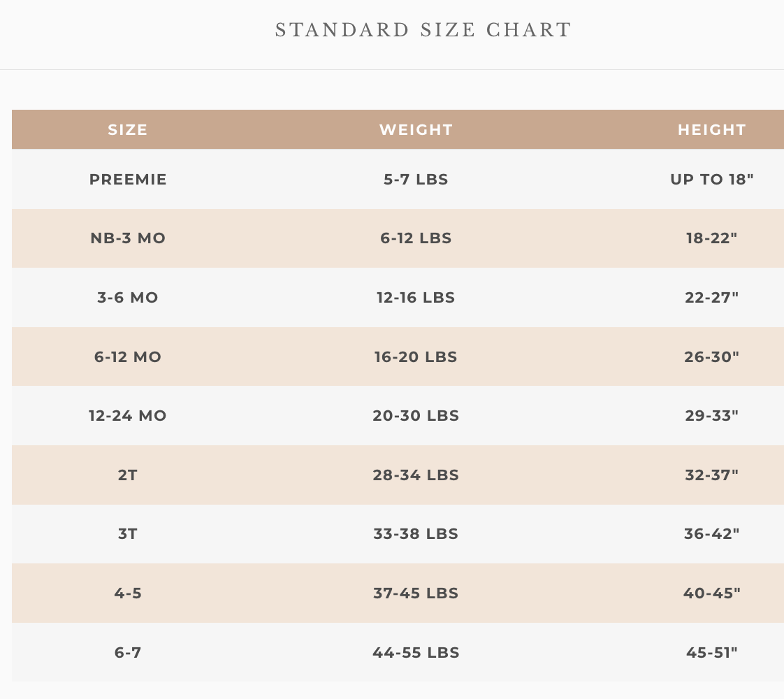Image resolution: width=784 pixels, height=699 pixels.
Task: Click the PREEMIE size cell
Action: [128, 180]
